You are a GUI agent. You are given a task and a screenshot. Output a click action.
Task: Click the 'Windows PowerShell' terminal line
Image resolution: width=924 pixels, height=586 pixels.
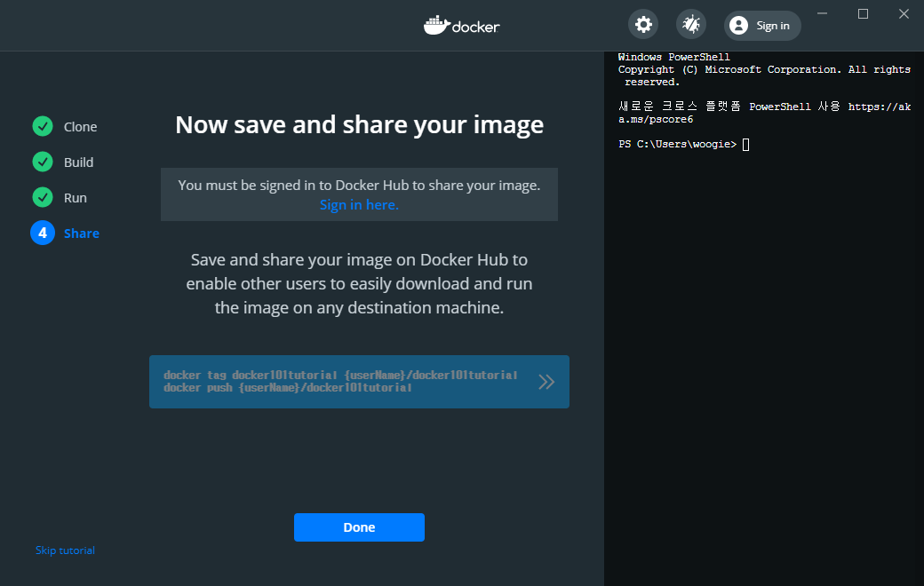(x=673, y=57)
